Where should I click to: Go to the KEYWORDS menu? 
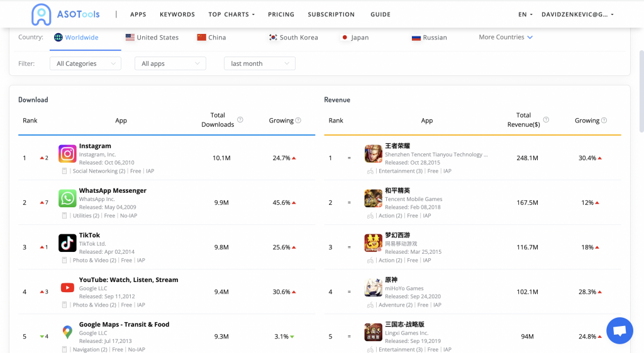tap(177, 14)
